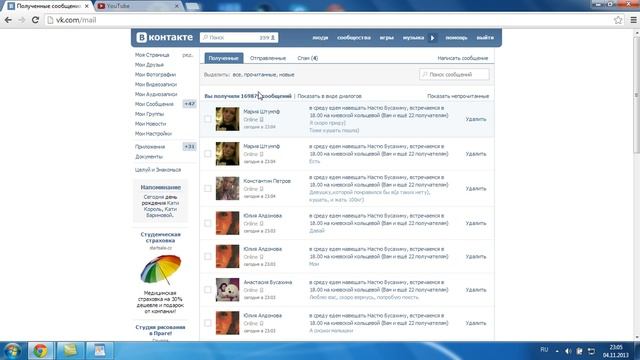This screenshot has width=640, height=360.
Task: Show hidden tray icons arrow
Action: coord(557,351)
